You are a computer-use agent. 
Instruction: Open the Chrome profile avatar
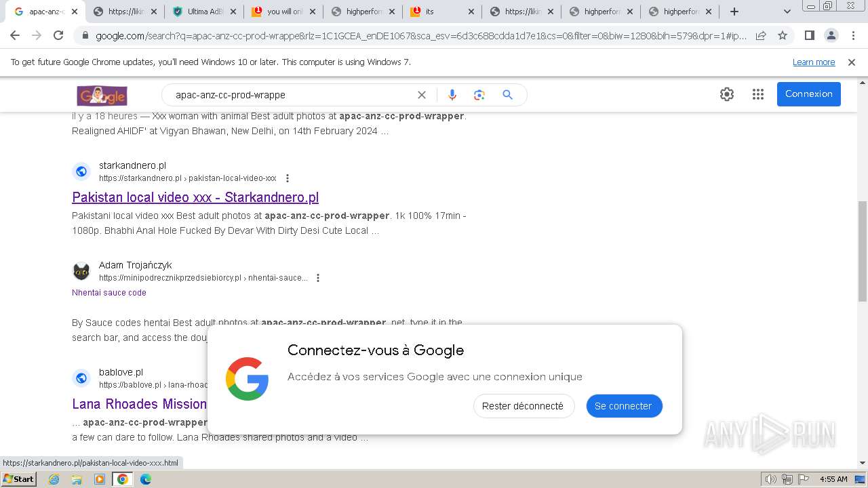pos(831,35)
